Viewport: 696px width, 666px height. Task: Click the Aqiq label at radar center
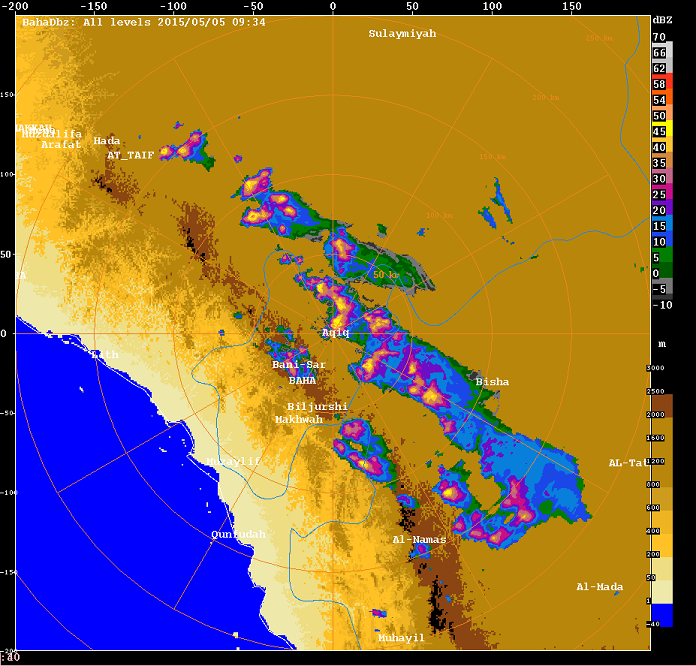click(336, 333)
